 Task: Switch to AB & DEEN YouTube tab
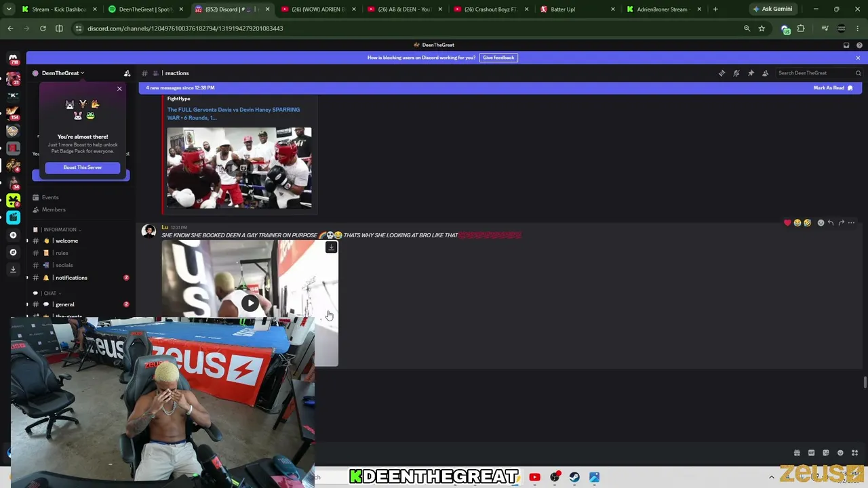[404, 9]
